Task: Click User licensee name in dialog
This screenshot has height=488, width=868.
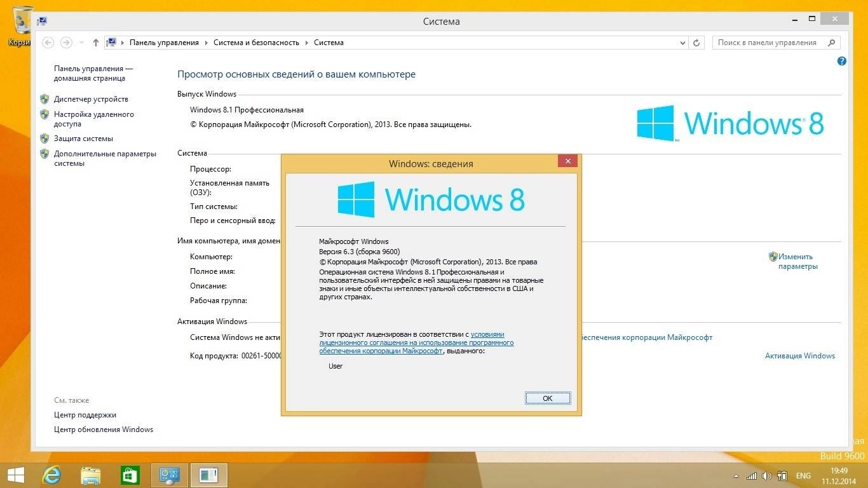Action: point(336,366)
